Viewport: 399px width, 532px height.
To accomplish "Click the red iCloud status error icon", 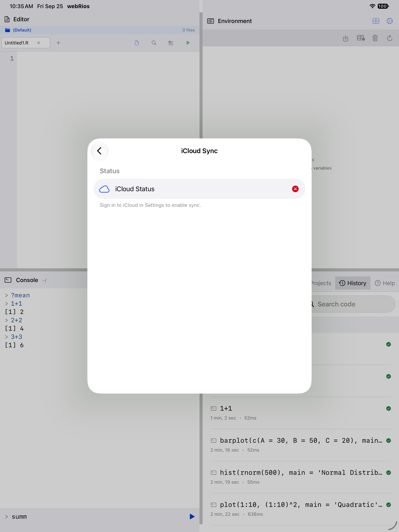I will coord(295,189).
